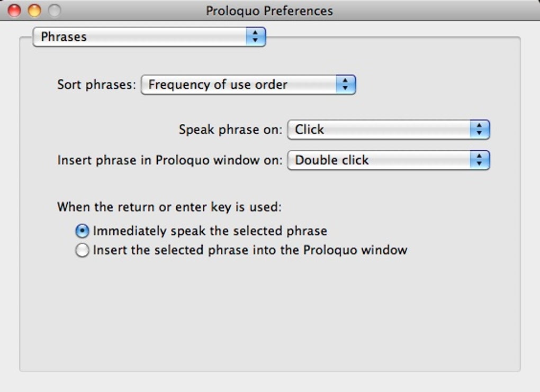Click the 'Immediately speak the selected phrase' label
Image resolution: width=540 pixels, height=392 pixels.
[x=210, y=231]
